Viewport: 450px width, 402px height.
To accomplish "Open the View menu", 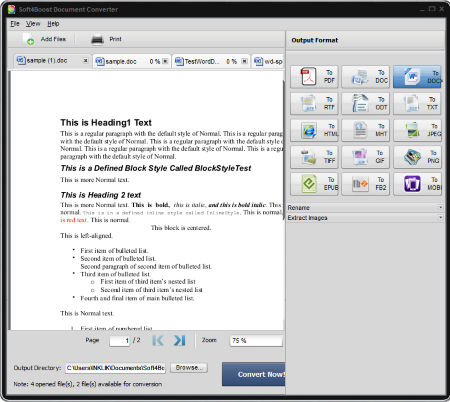I will (33, 24).
